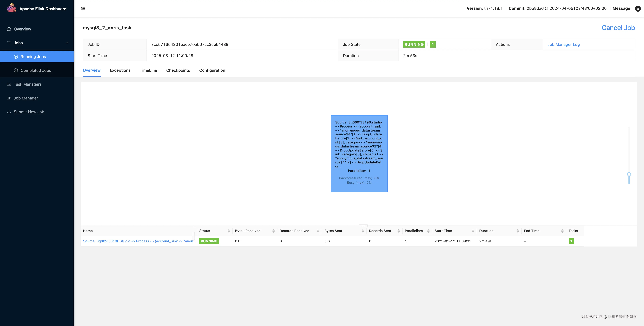Screen dimensions: 644x326
Task: Sort by Bytes Received column arrows
Action: click(273, 231)
